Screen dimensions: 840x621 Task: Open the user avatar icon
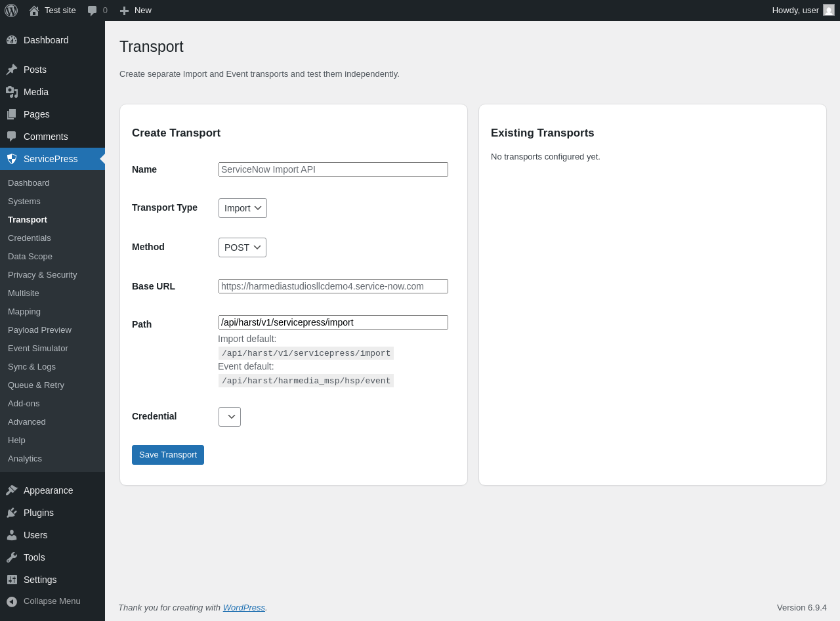pos(829,10)
